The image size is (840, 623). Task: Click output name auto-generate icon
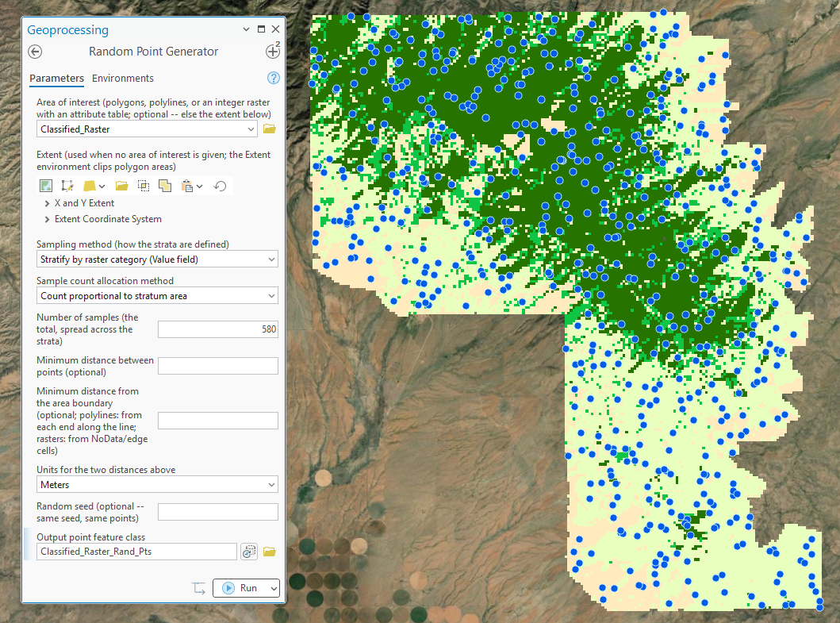coord(249,552)
